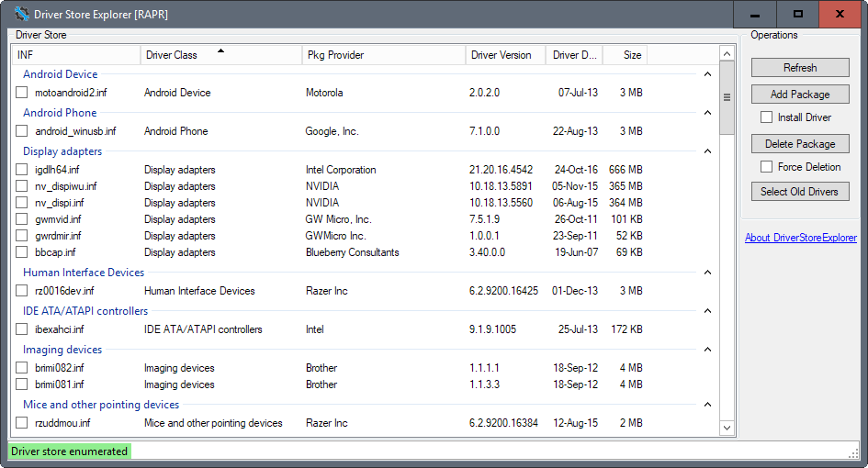868x468 pixels.
Task: Select the Blueberry Consultants provider cell
Action: click(x=352, y=252)
